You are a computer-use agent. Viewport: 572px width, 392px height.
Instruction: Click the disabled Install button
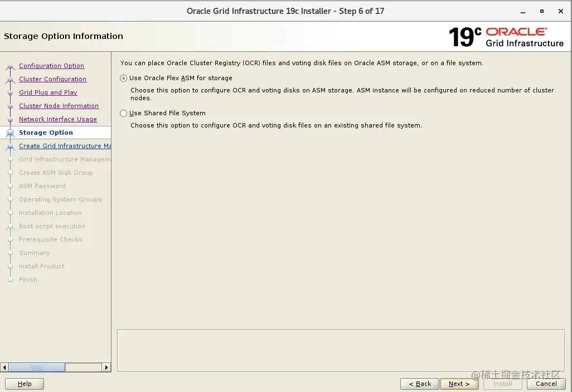click(x=503, y=384)
